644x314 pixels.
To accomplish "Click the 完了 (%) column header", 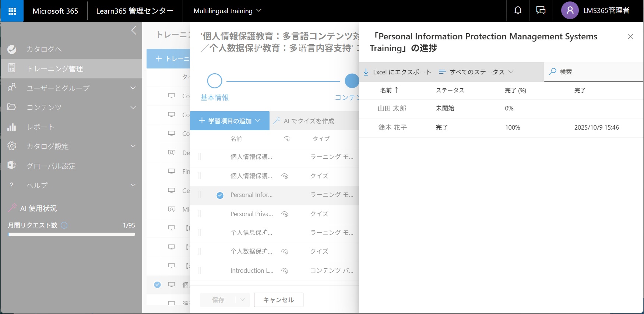I will click(x=515, y=90).
